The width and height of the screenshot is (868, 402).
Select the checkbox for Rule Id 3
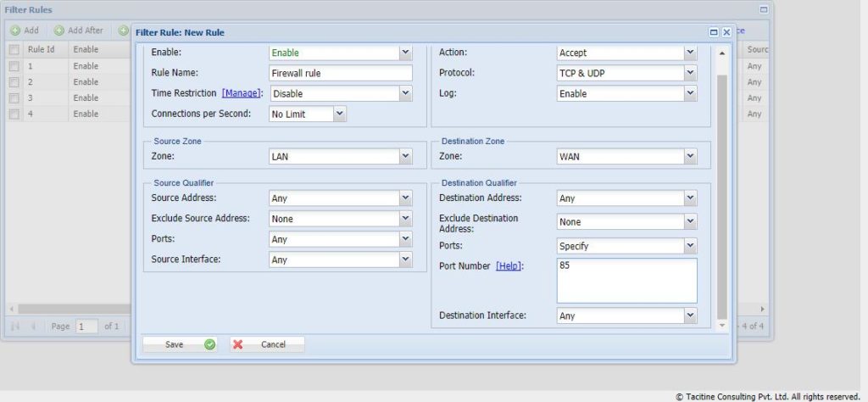click(x=14, y=98)
